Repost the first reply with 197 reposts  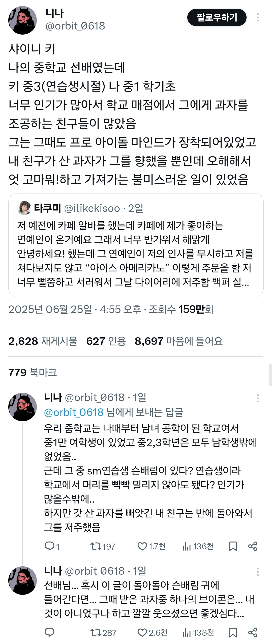[103, 546]
